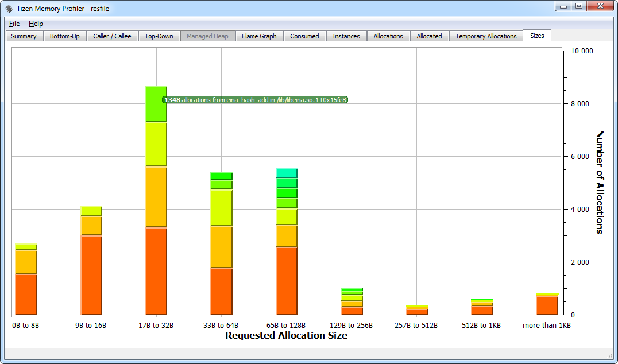Switch to the Allocated tab

click(x=429, y=36)
